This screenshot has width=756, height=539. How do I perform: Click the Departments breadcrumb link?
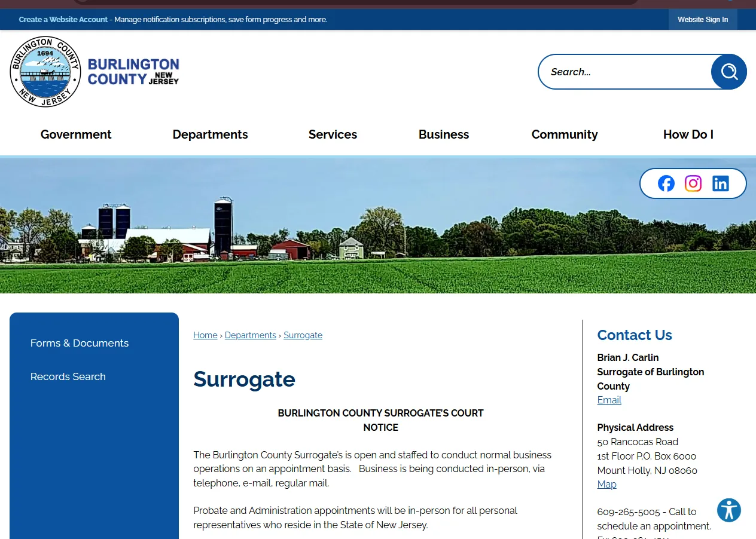(x=251, y=335)
